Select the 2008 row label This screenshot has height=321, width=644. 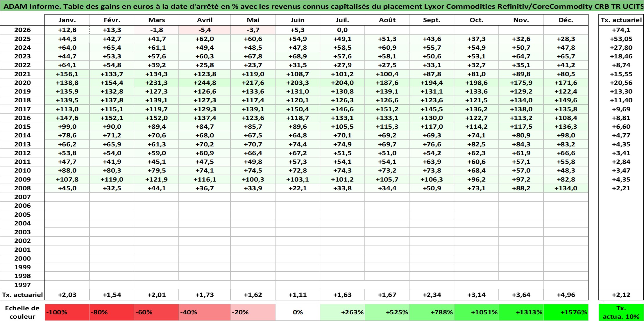pyautogui.click(x=22, y=188)
